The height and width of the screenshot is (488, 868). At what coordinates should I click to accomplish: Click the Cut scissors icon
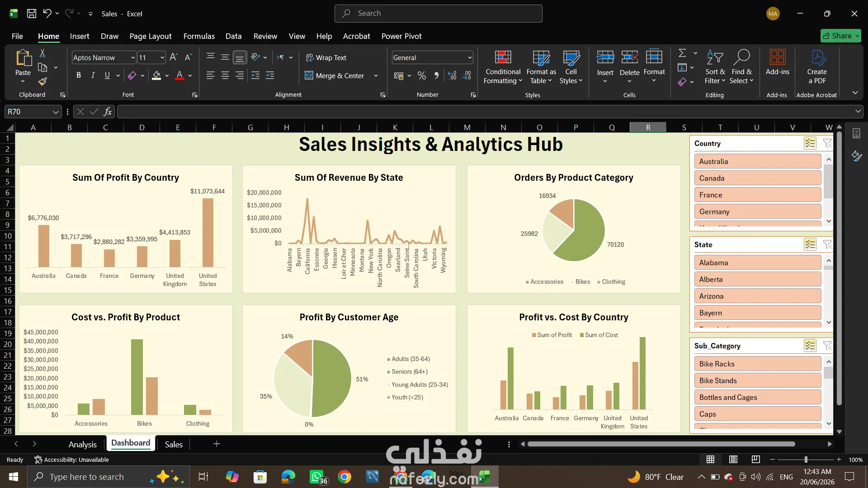(42, 53)
